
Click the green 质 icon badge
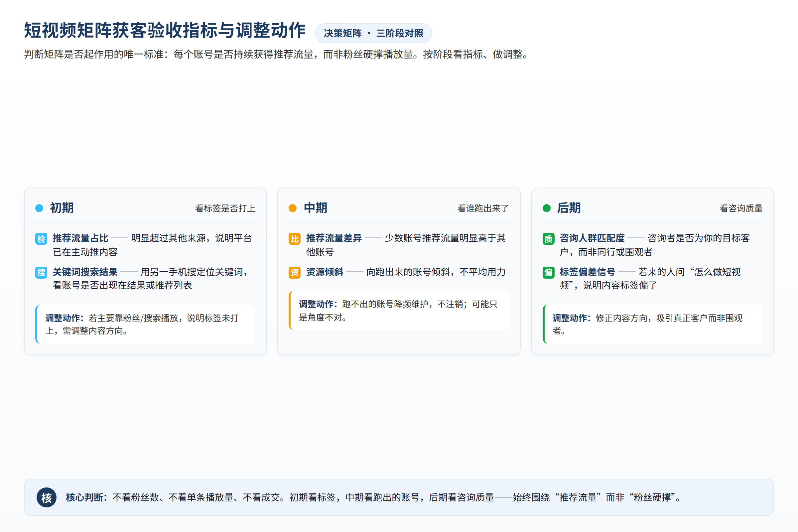coord(548,238)
